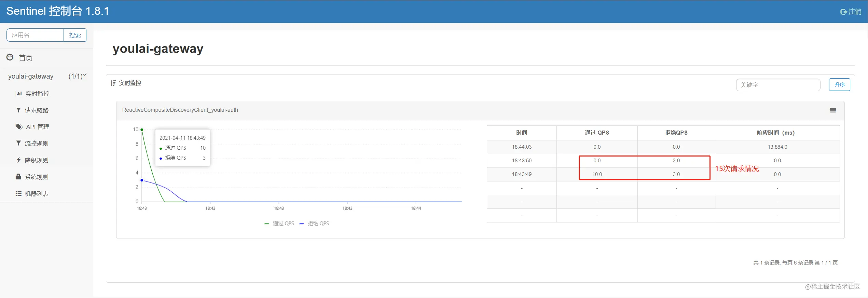Click the 机器列表 list icon
Image resolution: width=868 pixels, height=298 pixels.
click(18, 193)
